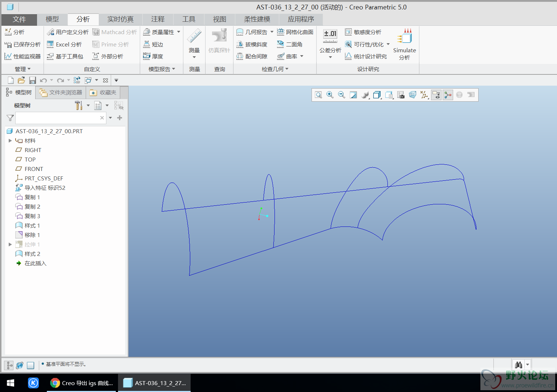This screenshot has width=557, height=392.
Task: Switch to the Chrome taskbar window
Action: [82, 383]
